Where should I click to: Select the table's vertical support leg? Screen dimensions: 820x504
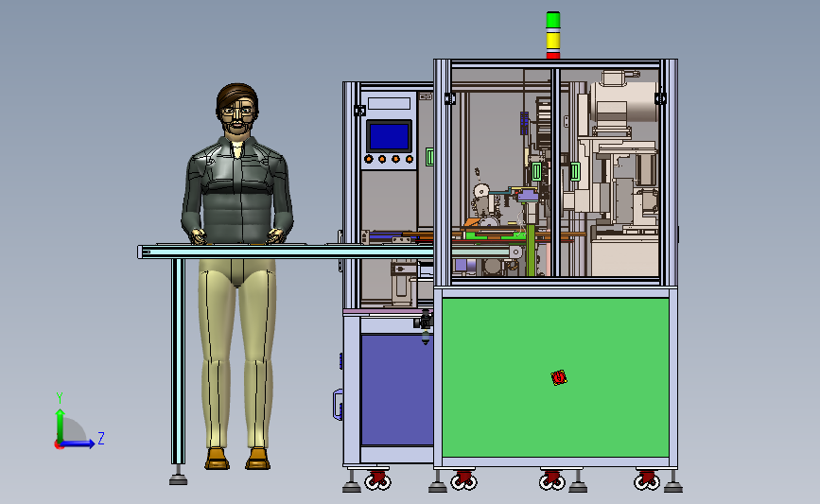point(178,361)
